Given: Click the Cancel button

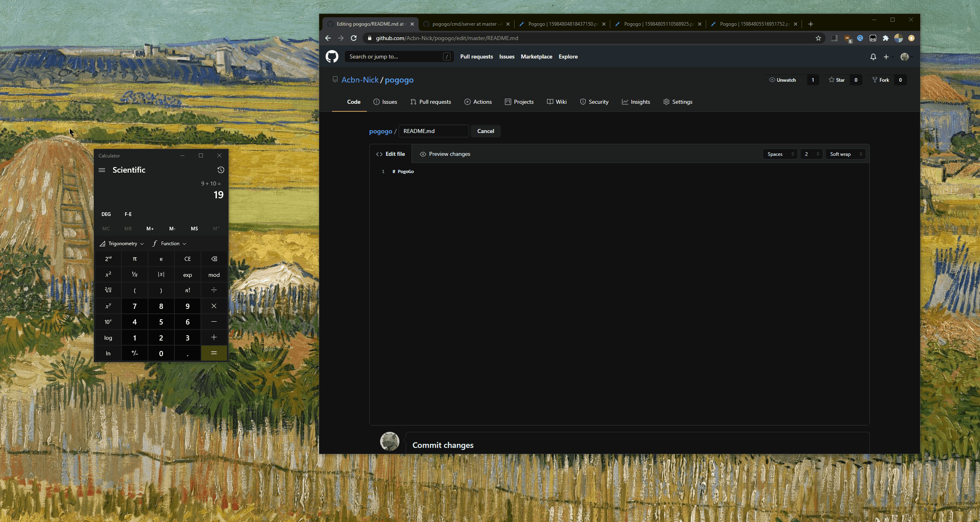Looking at the screenshot, I should (x=485, y=131).
